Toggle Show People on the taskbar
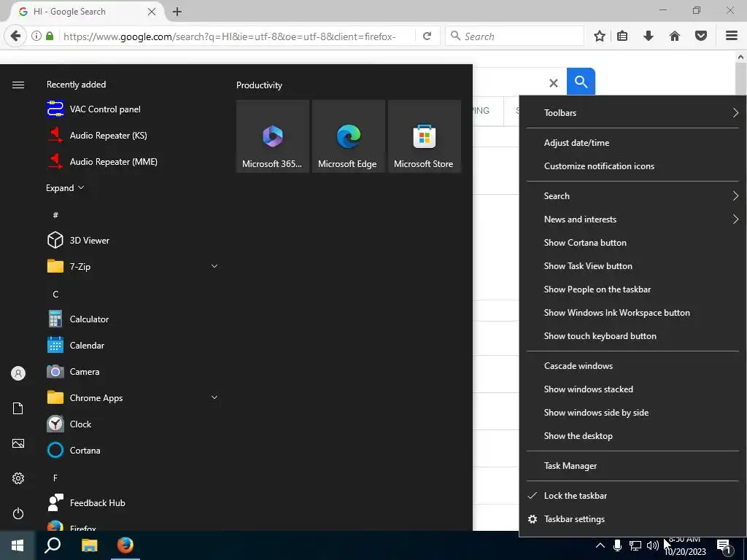747x560 pixels. pos(632,289)
